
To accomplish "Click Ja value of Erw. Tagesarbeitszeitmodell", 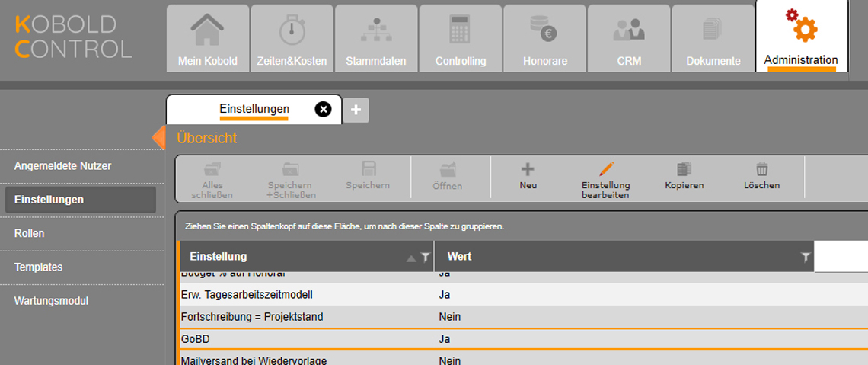I will 444,295.
